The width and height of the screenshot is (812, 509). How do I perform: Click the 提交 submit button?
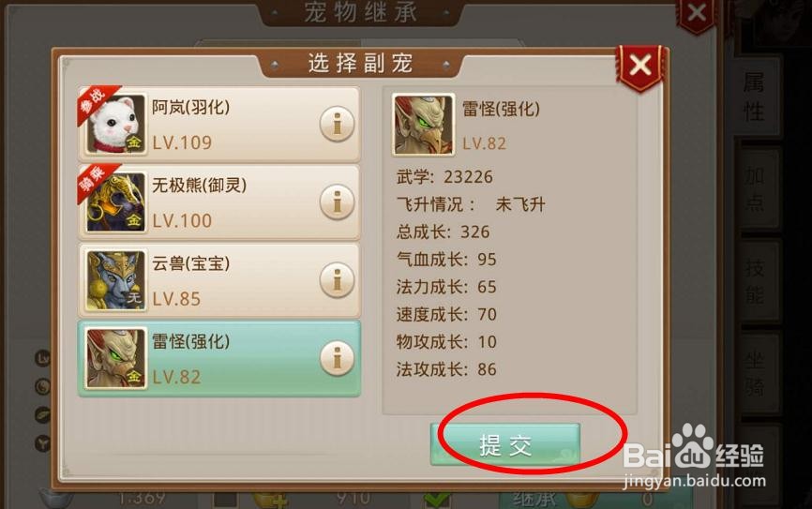pyautogui.click(x=504, y=444)
